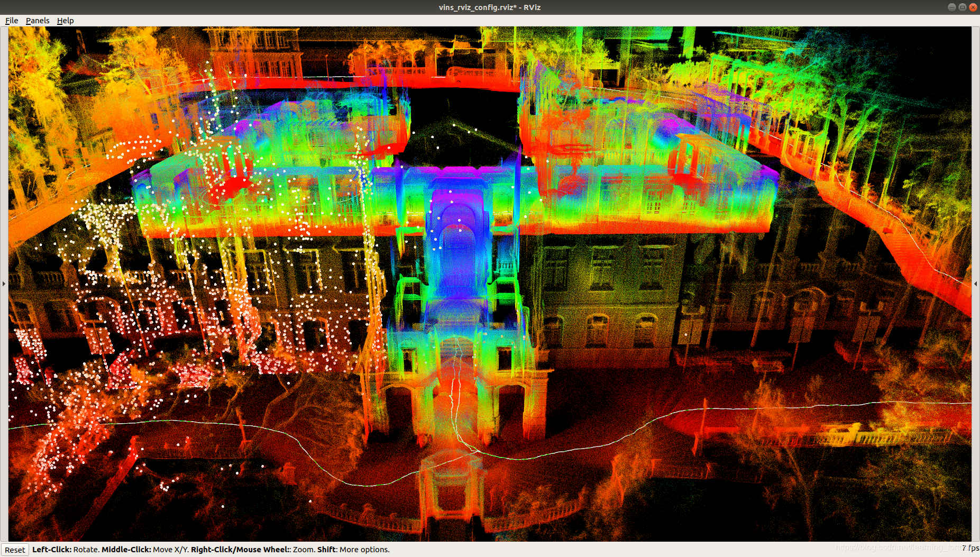Click the Reset button

click(x=15, y=550)
